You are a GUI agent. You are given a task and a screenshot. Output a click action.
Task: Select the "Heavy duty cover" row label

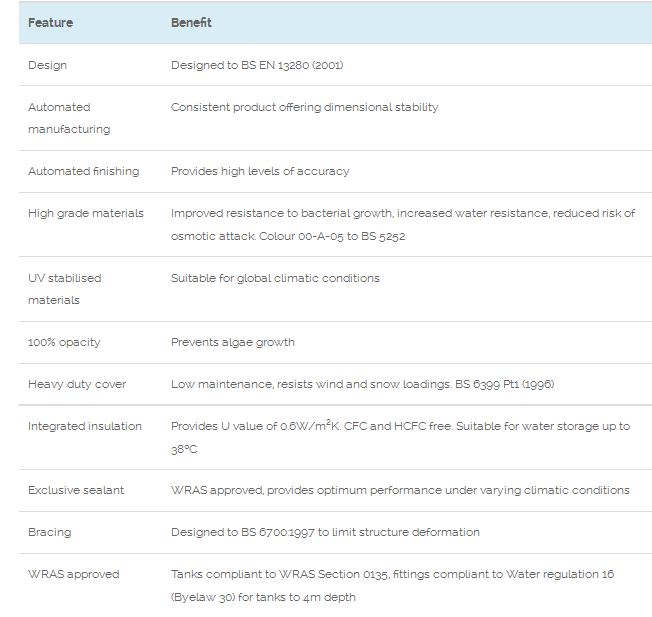(77, 384)
